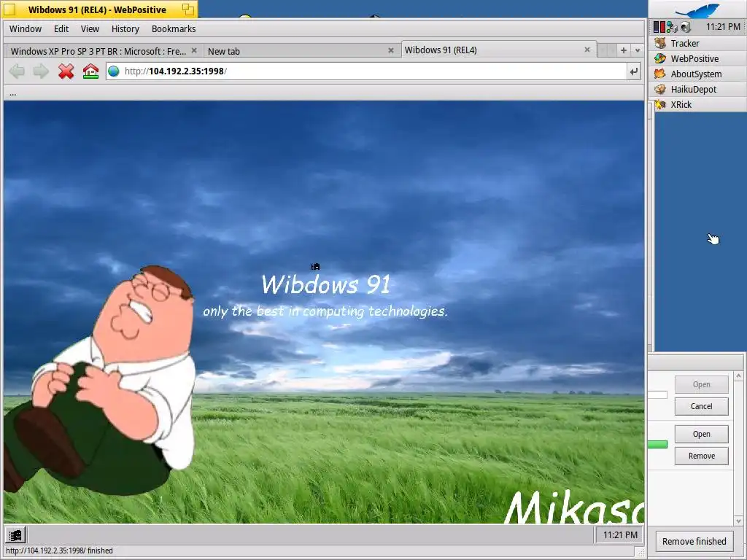Expand the tab list dropdown arrow

638,50
